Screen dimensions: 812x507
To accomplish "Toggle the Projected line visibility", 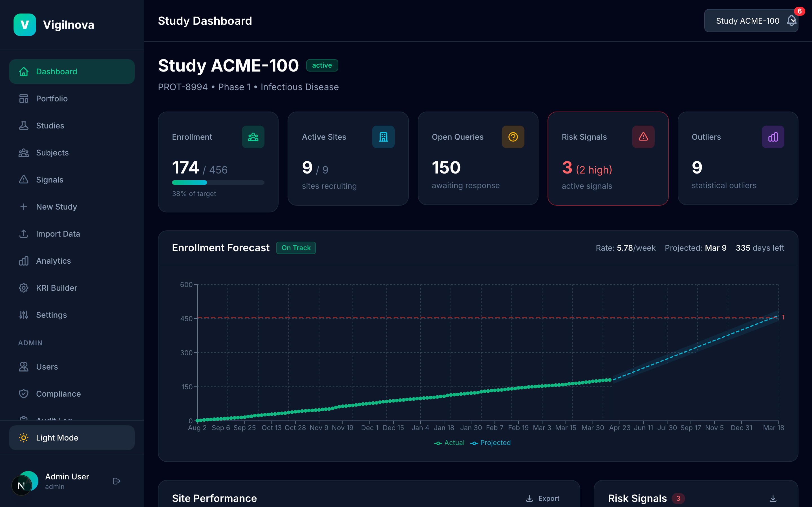I will point(491,442).
